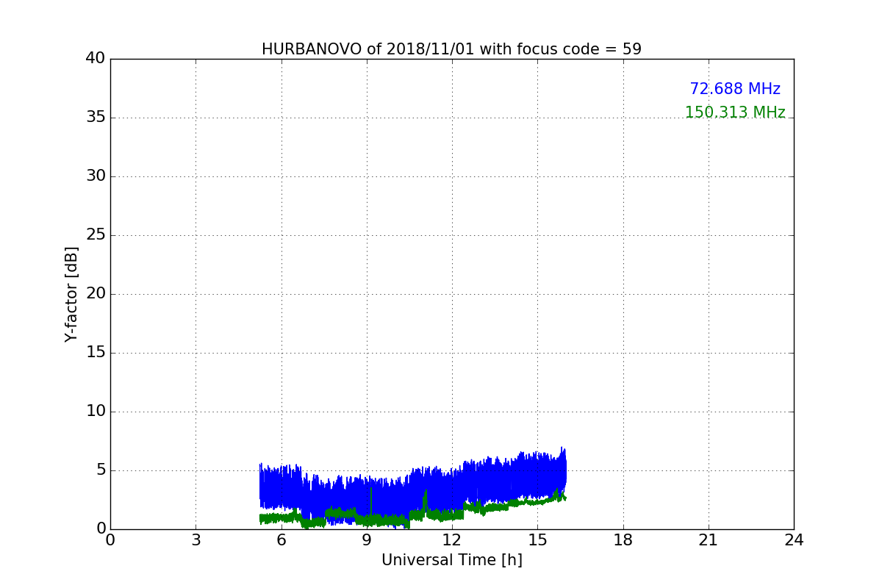The image size is (882, 588).
Task: Click the Universal Time [h] axis label
Action: click(x=452, y=560)
